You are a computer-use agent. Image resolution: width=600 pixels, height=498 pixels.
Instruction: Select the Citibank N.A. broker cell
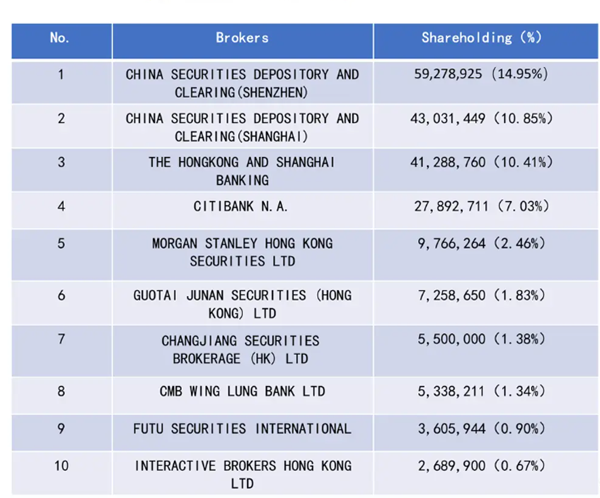click(242, 206)
